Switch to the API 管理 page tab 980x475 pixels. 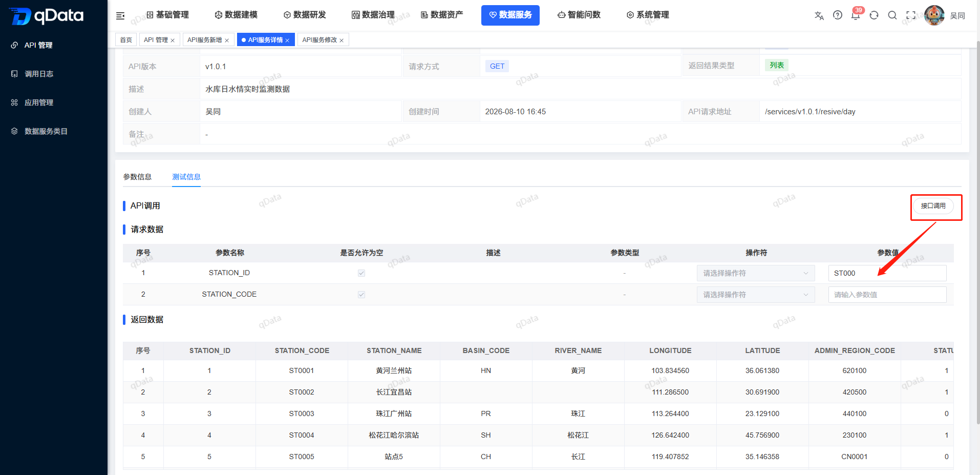156,40
